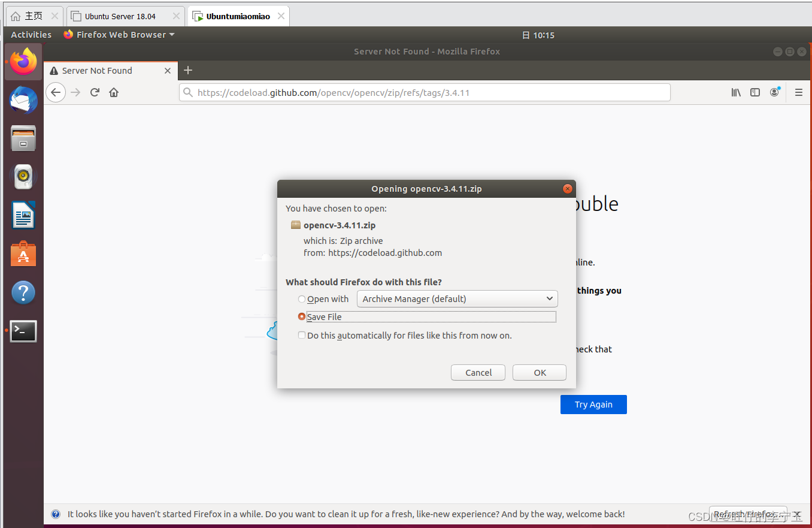
Task: Confirm the download with OK
Action: click(540, 373)
